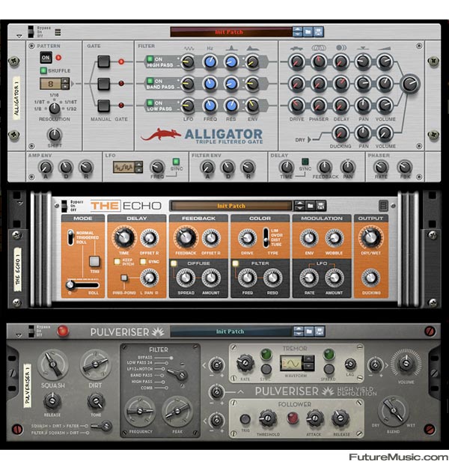
Task: Change Tremor waveform stepper
Action: coord(309,364)
